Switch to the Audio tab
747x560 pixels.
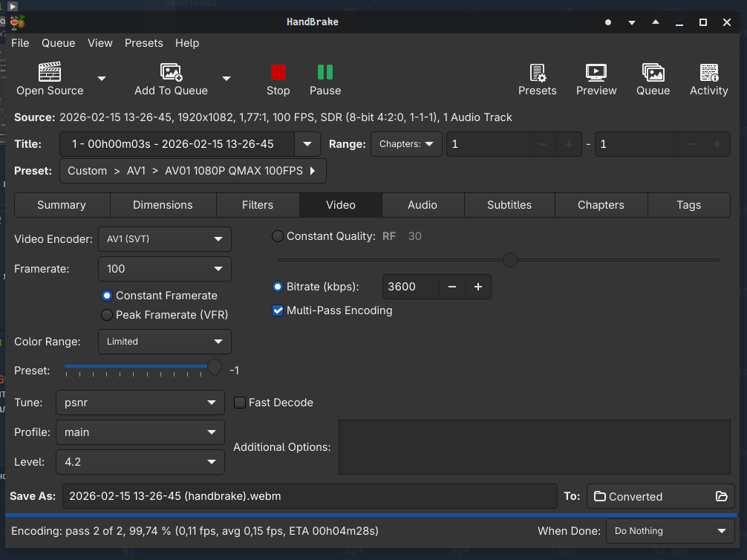(423, 205)
